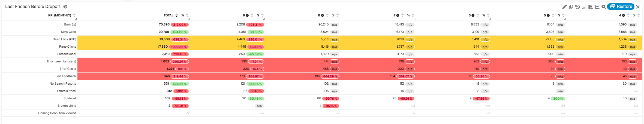Close the Last Friction Before Dropoff widget
This screenshot has height=124, width=644.
click(x=638, y=7)
